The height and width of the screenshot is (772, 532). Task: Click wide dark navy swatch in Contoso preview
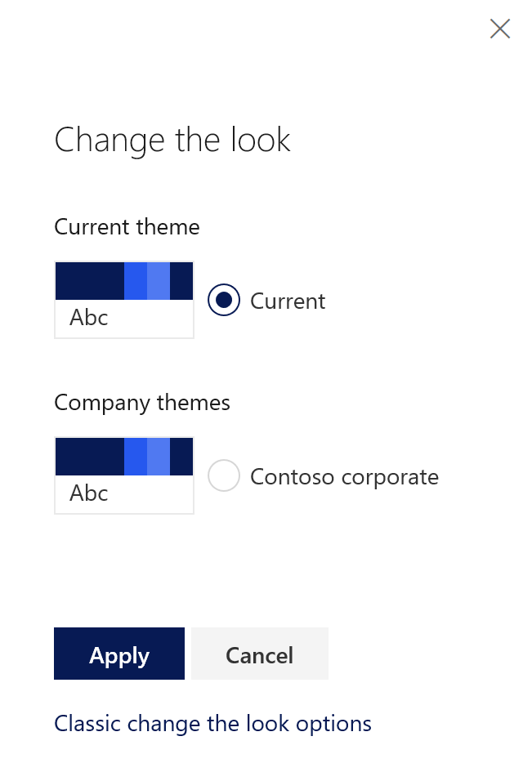pyautogui.click(x=90, y=457)
